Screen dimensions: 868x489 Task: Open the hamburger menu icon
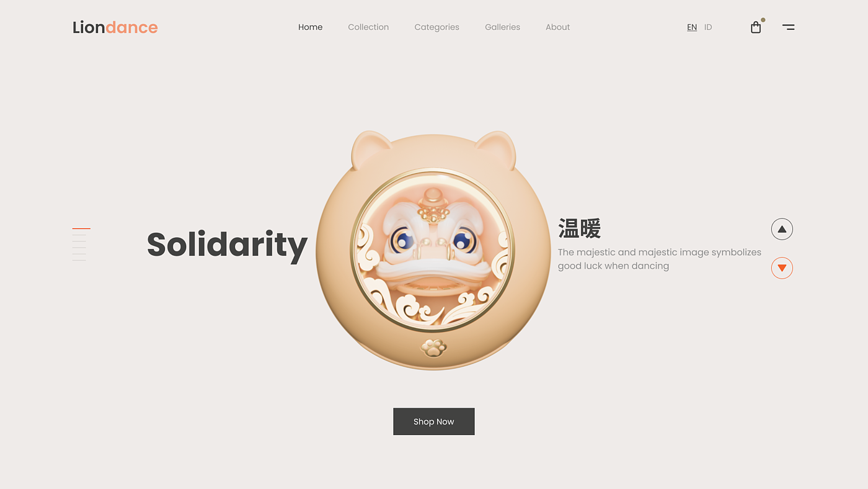pos(788,27)
